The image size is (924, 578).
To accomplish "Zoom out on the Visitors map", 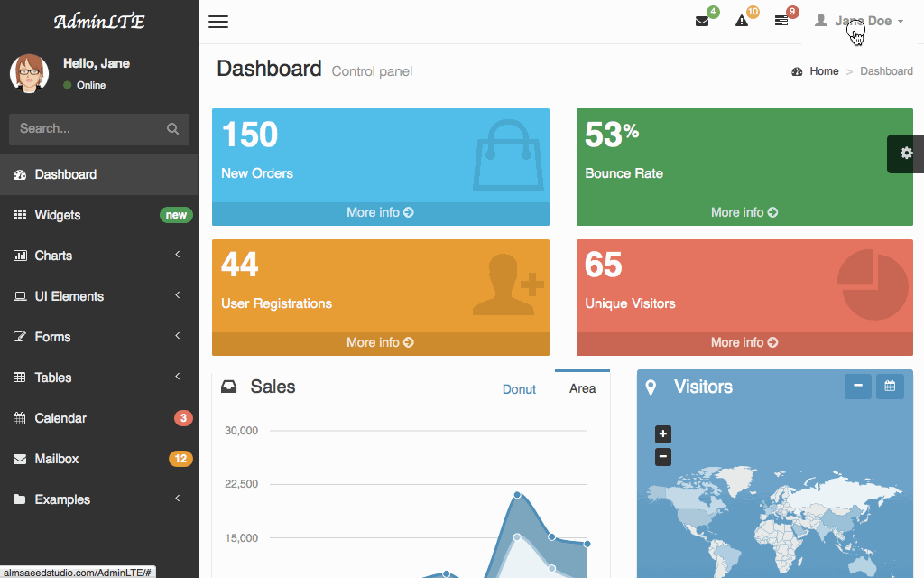I will tap(663, 457).
